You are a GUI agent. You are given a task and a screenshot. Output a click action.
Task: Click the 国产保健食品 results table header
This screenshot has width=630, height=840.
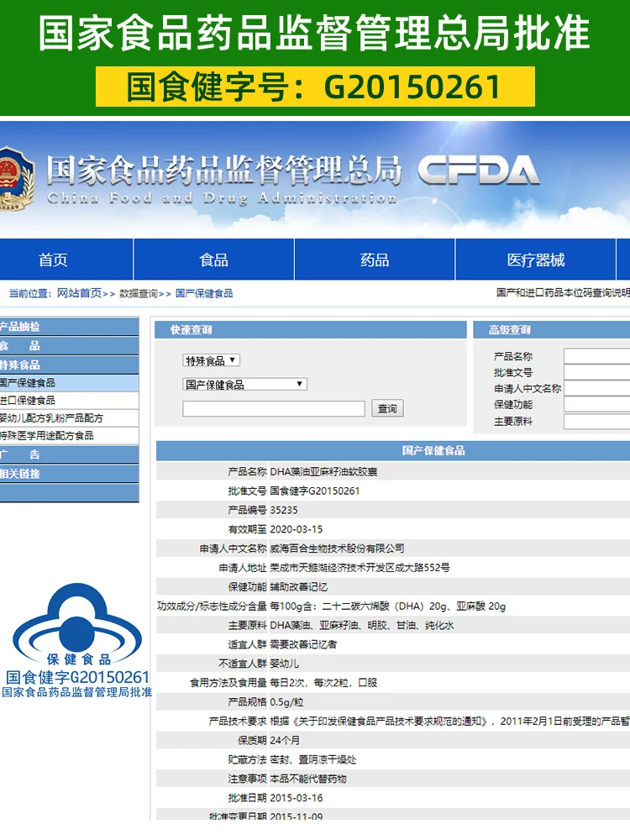[393, 451]
